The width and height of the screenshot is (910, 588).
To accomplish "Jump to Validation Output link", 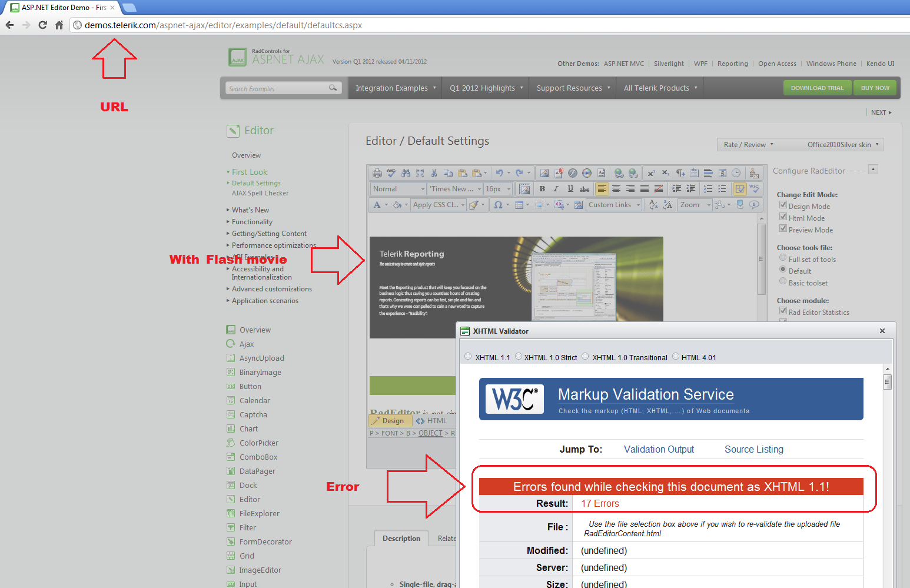I will coord(659,450).
